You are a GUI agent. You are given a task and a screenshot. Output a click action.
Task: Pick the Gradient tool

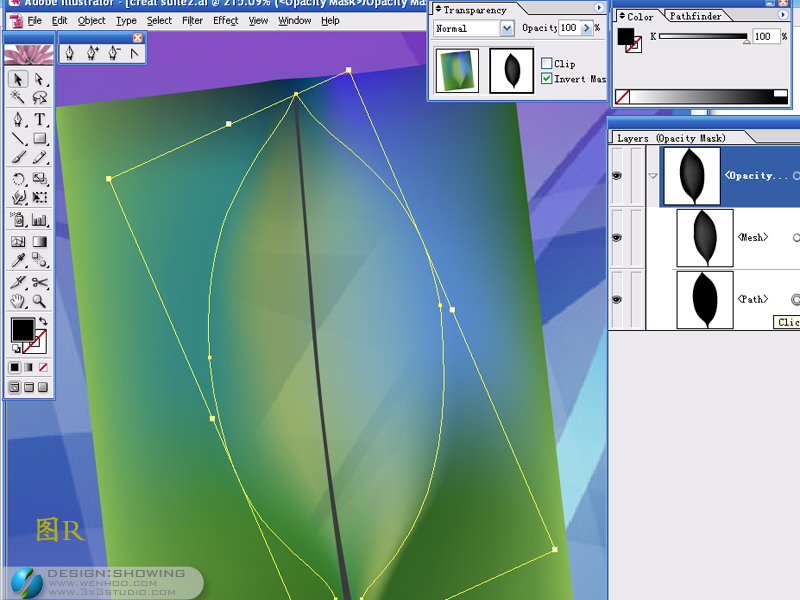pyautogui.click(x=40, y=241)
